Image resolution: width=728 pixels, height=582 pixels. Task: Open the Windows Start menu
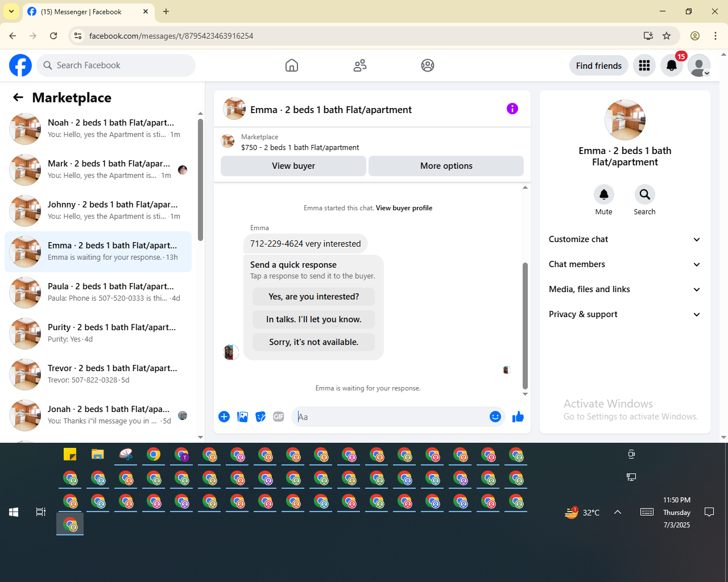(x=14, y=512)
